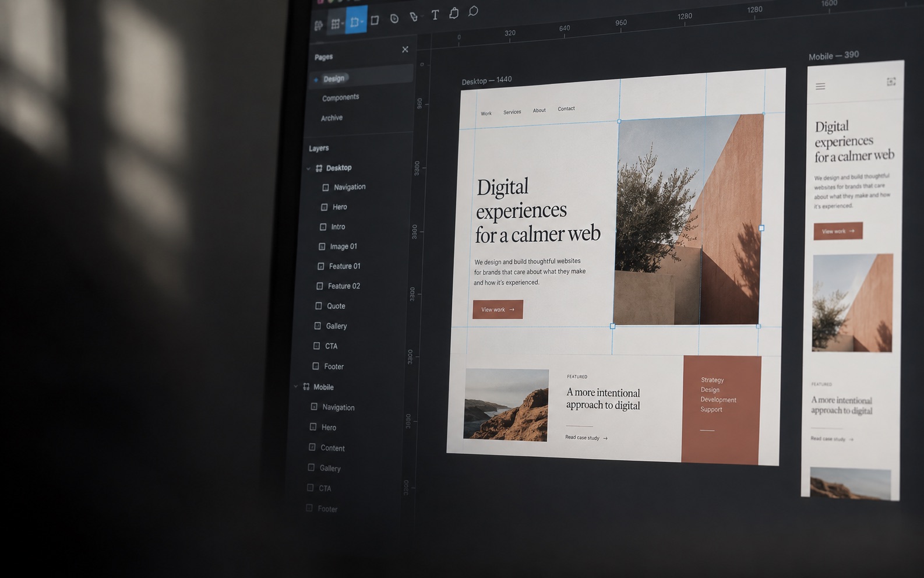The width and height of the screenshot is (924, 578).
Task: Click the Services link in the Desktop navigation
Action: (512, 112)
